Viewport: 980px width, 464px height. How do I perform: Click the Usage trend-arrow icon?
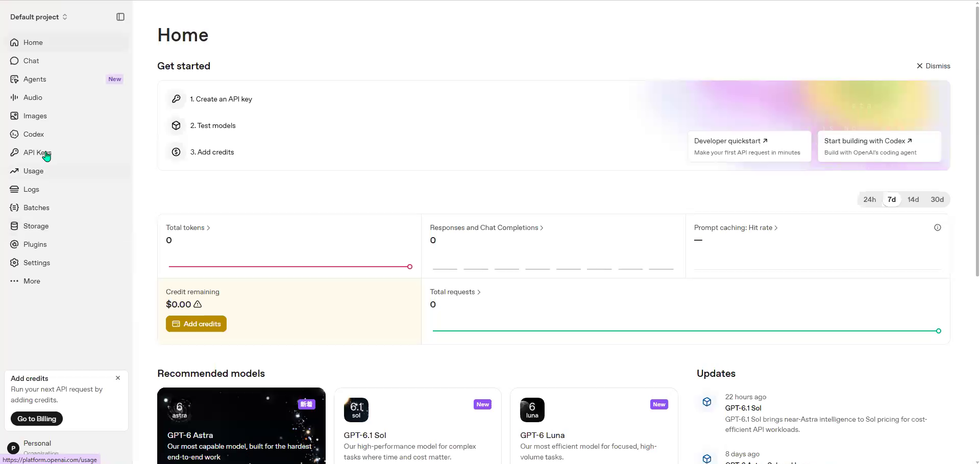14,171
